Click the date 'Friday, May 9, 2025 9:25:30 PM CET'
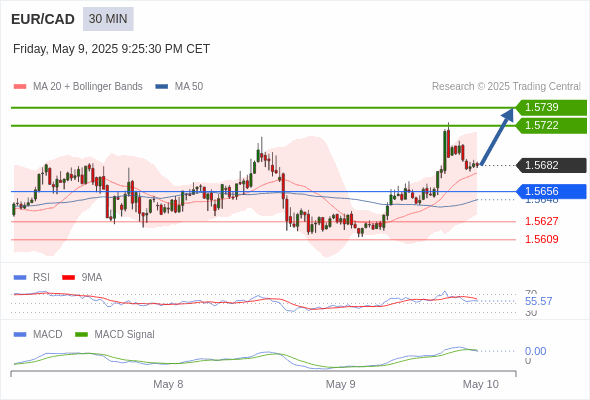This screenshot has height=400, width=590. point(111,49)
